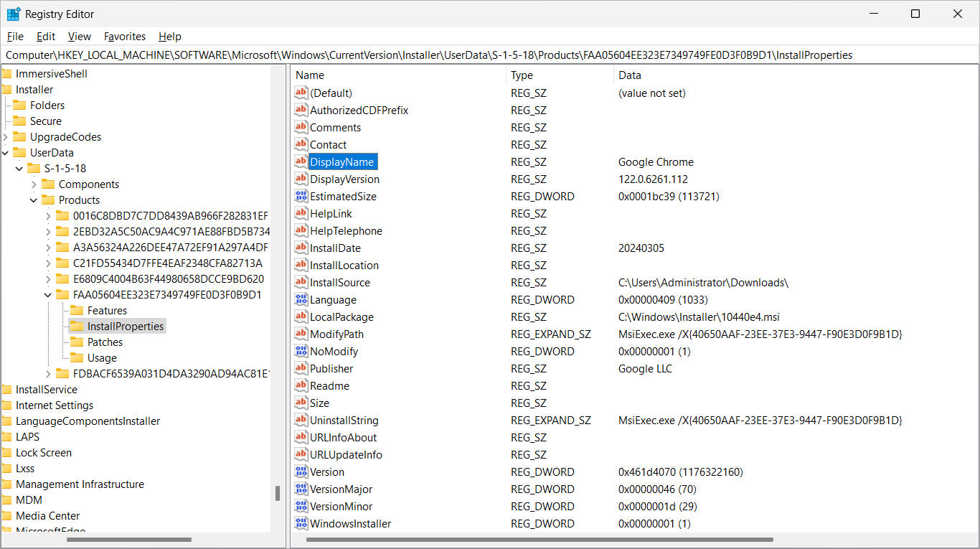Click the DWORD icon beside WindowsInstaller
Image resolution: width=980 pixels, height=549 pixels.
[301, 523]
